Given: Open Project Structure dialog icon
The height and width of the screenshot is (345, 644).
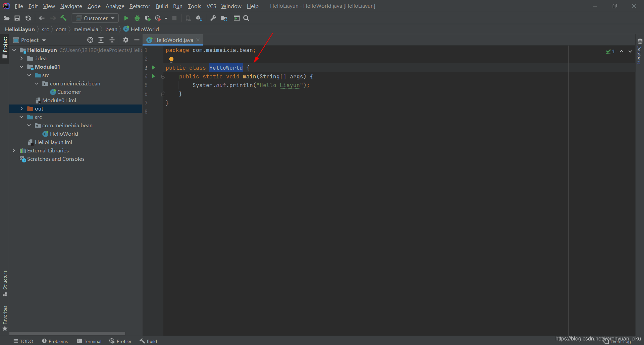Looking at the screenshot, I should pyautogui.click(x=224, y=18).
